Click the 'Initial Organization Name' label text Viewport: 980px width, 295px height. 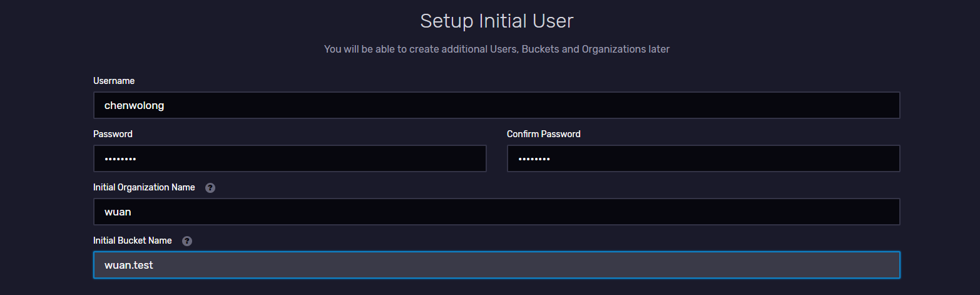(144, 187)
